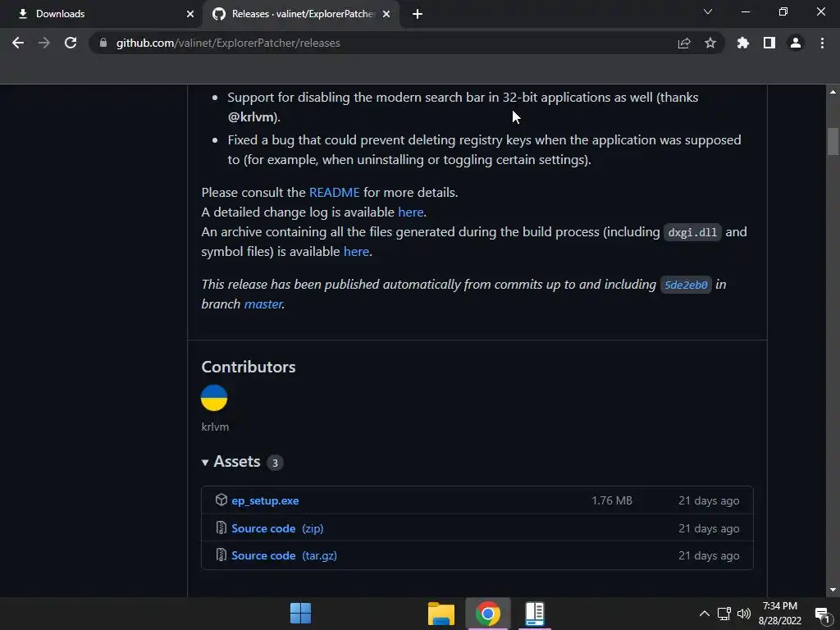This screenshot has width=840, height=630.
Task: Open a new browser tab
Action: (x=418, y=14)
